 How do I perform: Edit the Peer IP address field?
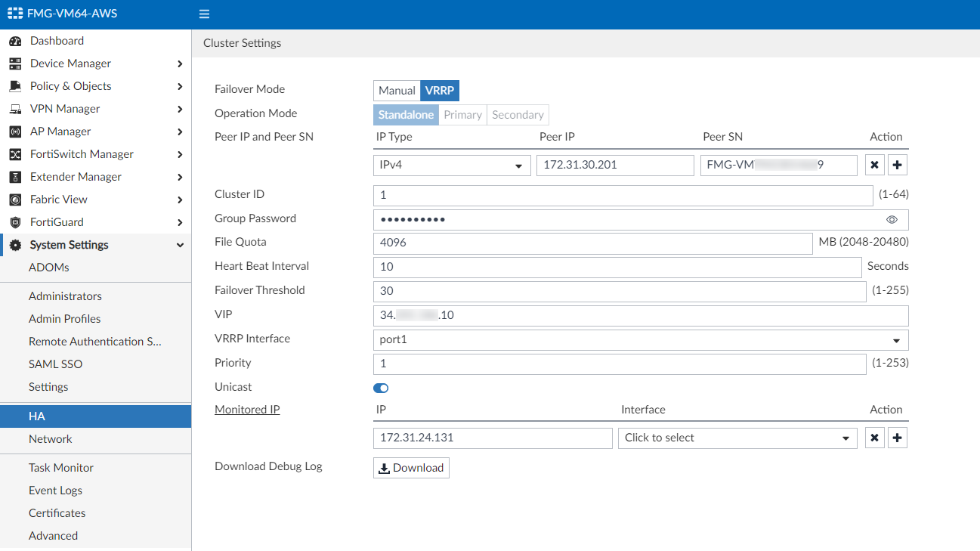[614, 165]
